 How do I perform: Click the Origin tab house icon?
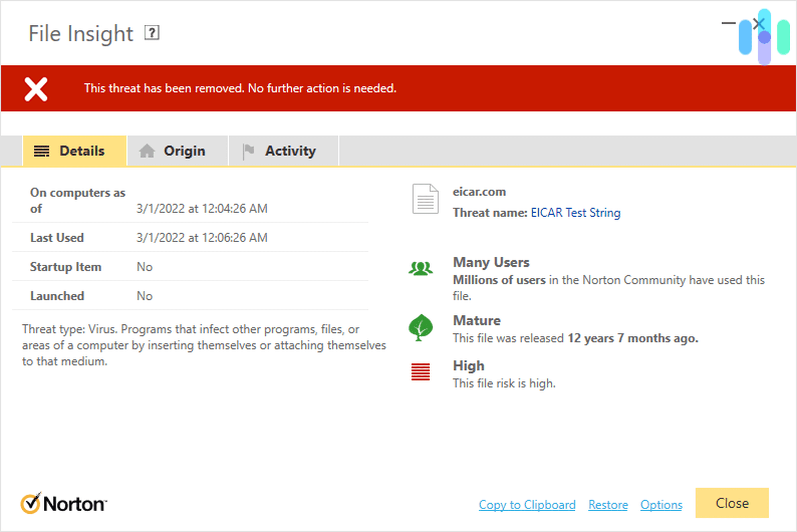tap(147, 151)
